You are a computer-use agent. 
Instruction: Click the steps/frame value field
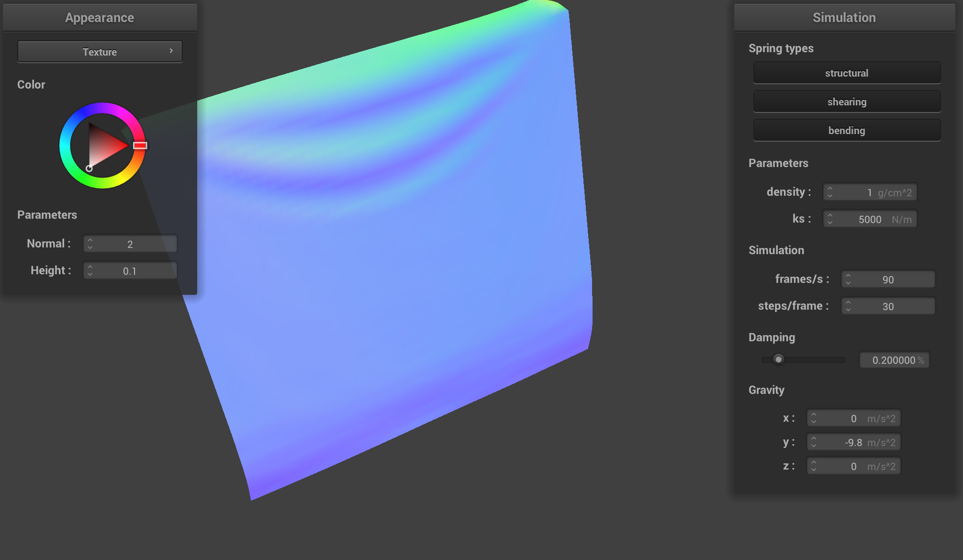(x=888, y=306)
